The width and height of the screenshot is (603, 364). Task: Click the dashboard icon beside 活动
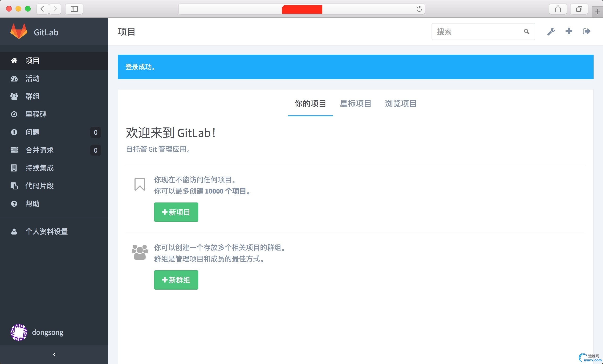click(14, 79)
